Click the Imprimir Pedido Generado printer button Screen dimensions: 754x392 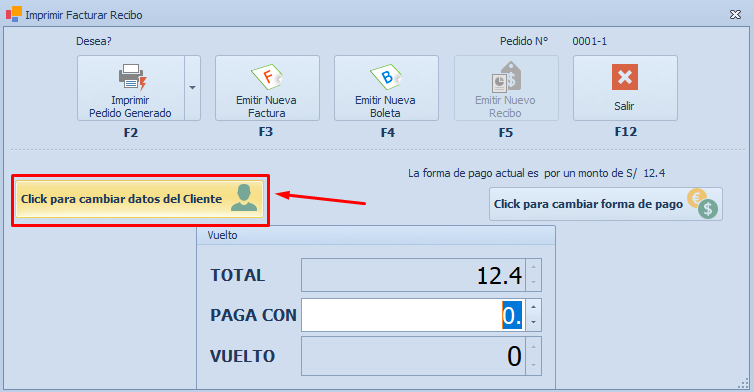[x=131, y=88]
